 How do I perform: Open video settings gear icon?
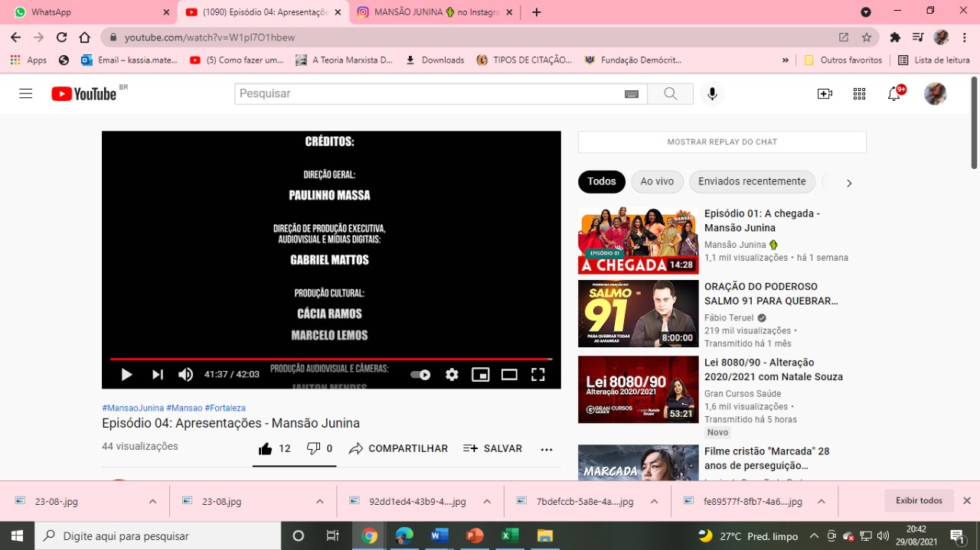452,374
